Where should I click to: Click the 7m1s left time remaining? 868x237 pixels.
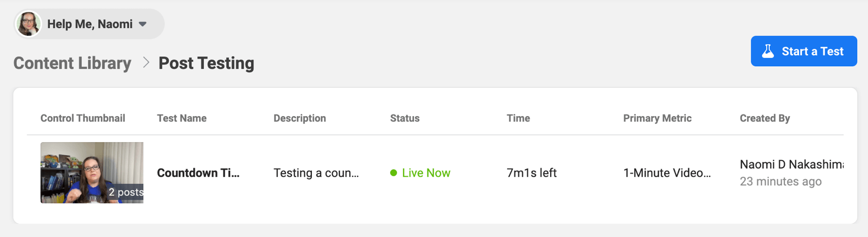coord(531,173)
